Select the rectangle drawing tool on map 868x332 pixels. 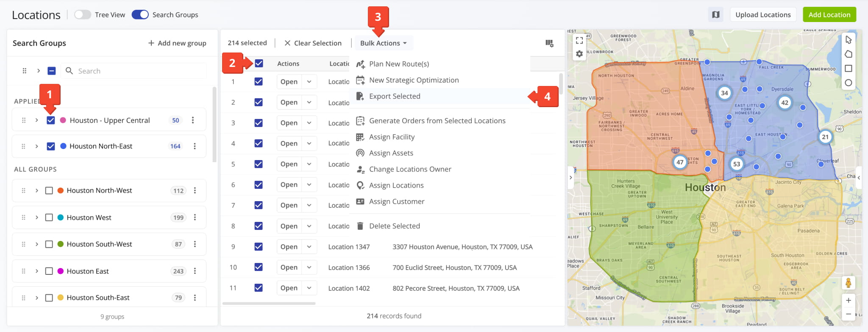[849, 69]
